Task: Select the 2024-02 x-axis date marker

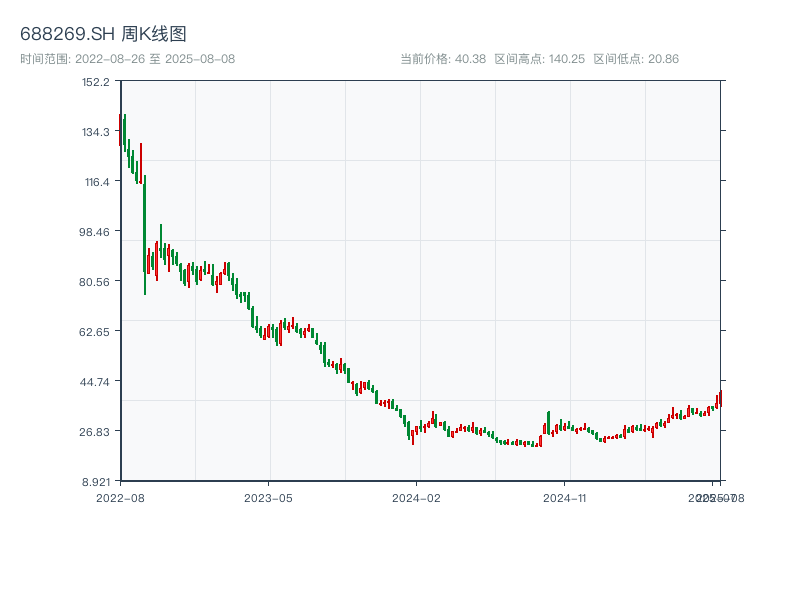Action: [417, 497]
